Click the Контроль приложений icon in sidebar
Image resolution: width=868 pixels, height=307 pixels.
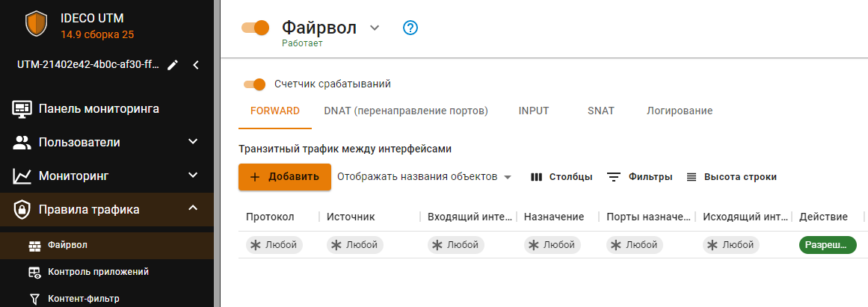[x=34, y=272]
